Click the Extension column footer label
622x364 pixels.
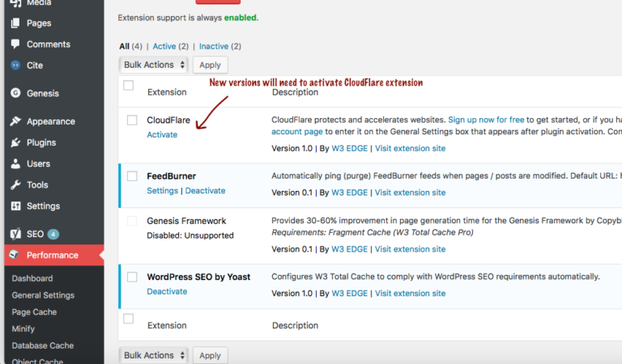click(x=167, y=326)
